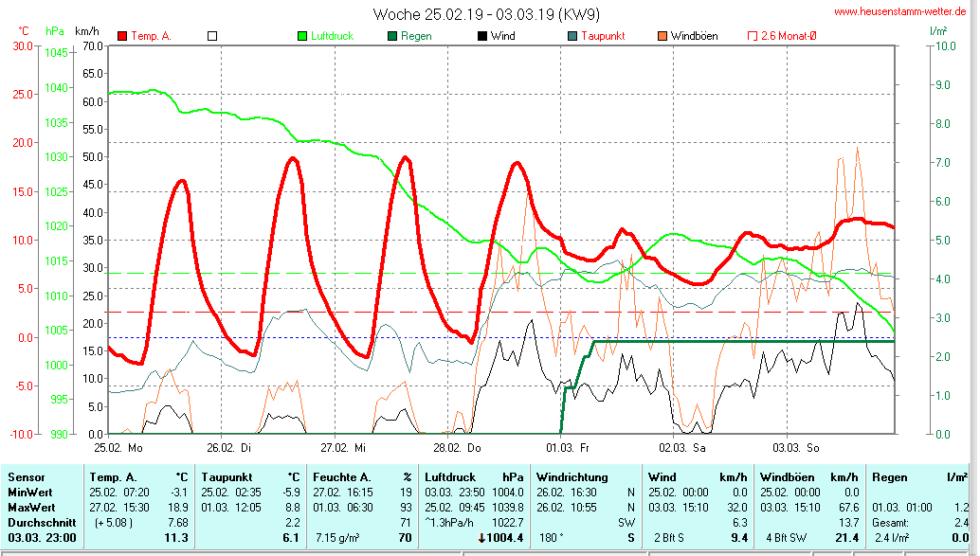Click the 2.6 Monat-Ø legend box
The image size is (980, 556).
click(x=753, y=36)
